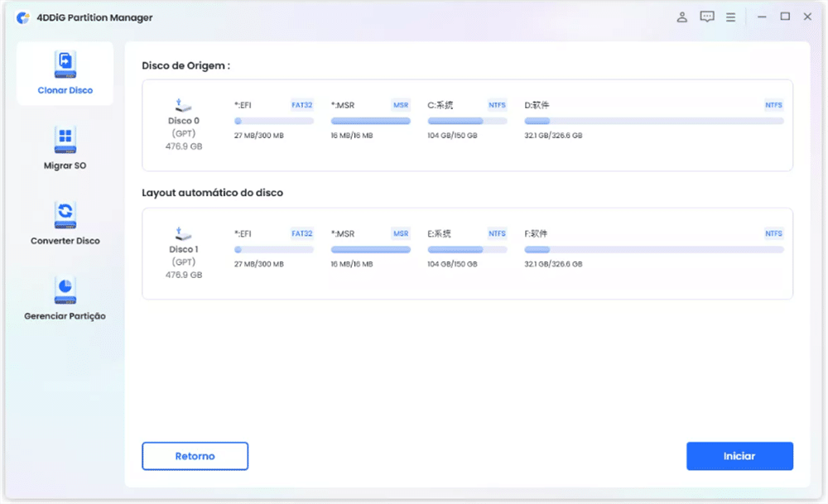The width and height of the screenshot is (828, 504).
Task: Open the hamburger menu icon
Action: tap(730, 17)
